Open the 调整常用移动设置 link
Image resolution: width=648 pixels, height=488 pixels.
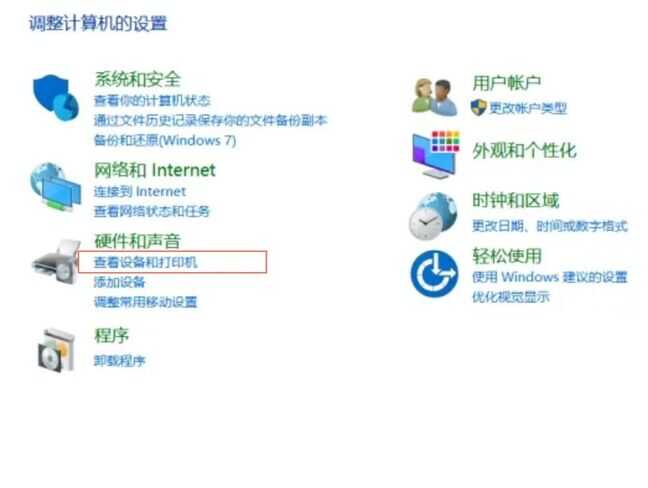pyautogui.click(x=145, y=302)
